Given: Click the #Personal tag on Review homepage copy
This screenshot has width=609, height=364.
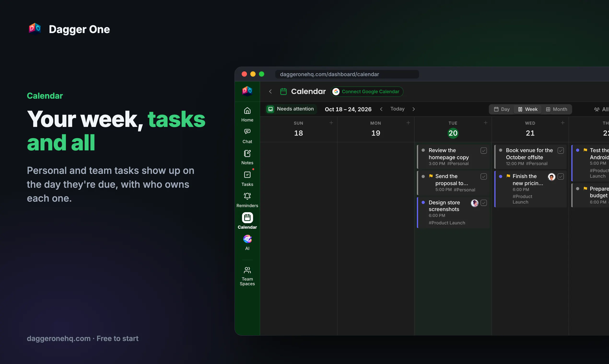Looking at the screenshot, I should pos(458,164).
